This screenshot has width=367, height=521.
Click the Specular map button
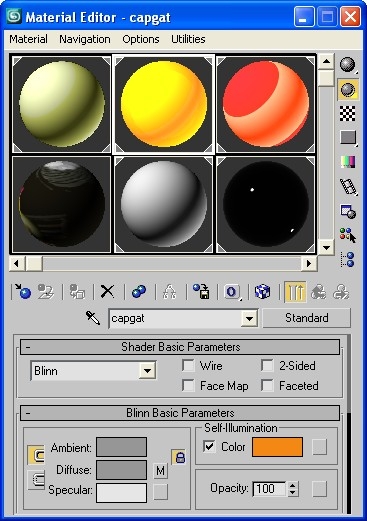click(x=160, y=492)
